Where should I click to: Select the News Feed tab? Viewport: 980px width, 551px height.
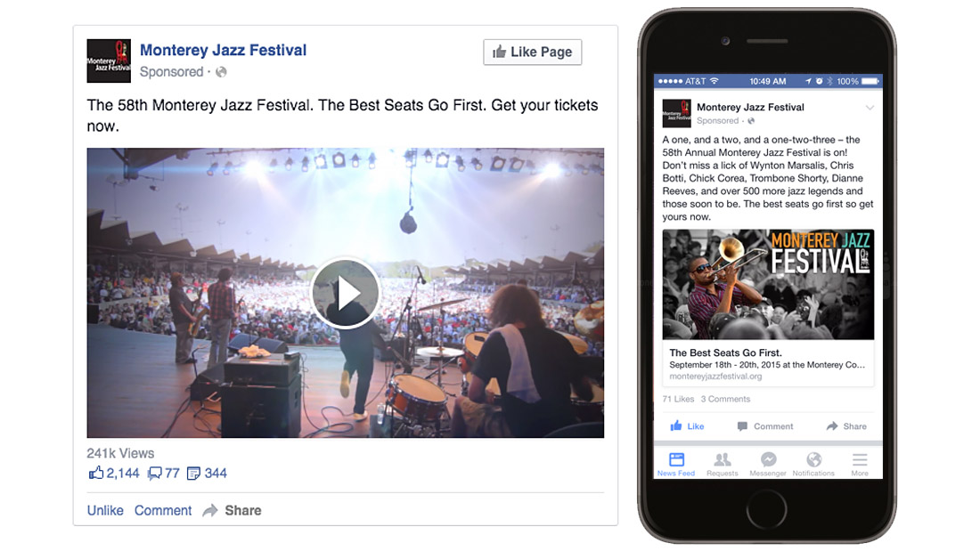pos(676,464)
